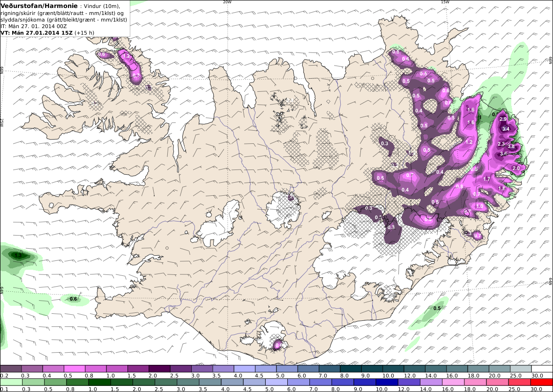Click the upper legend swatch between 0.5 and 0.8
The image size is (553, 392).
click(75, 369)
